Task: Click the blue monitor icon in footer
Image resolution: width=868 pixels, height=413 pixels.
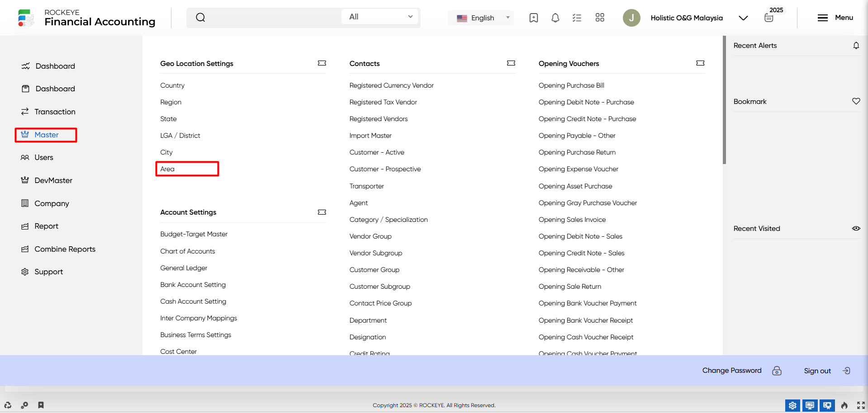Action: [x=810, y=405]
